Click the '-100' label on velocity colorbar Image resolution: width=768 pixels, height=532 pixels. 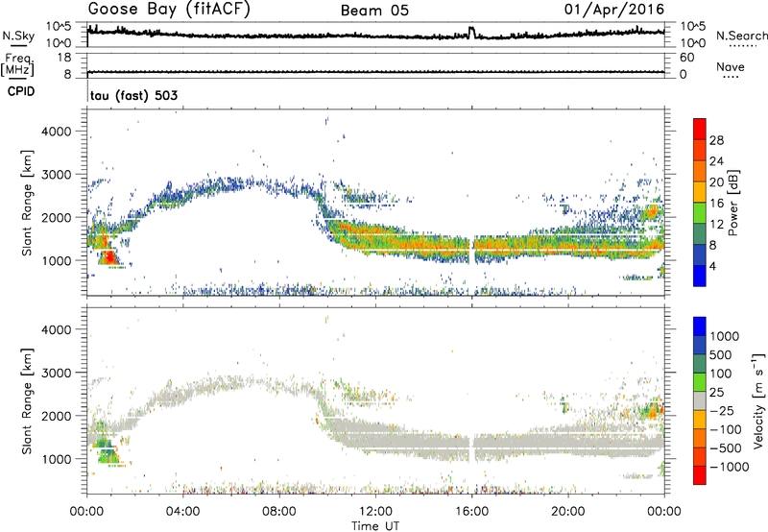tap(726, 429)
